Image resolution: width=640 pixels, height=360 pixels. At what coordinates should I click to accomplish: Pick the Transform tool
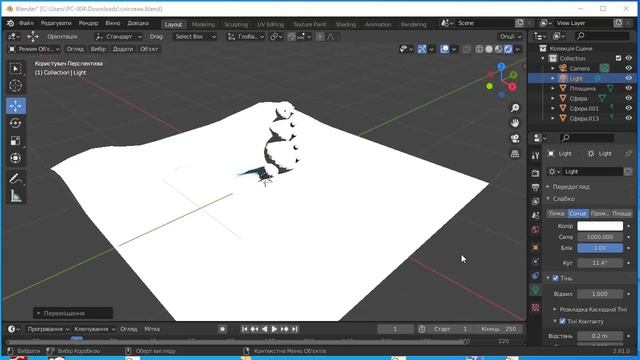[16, 158]
